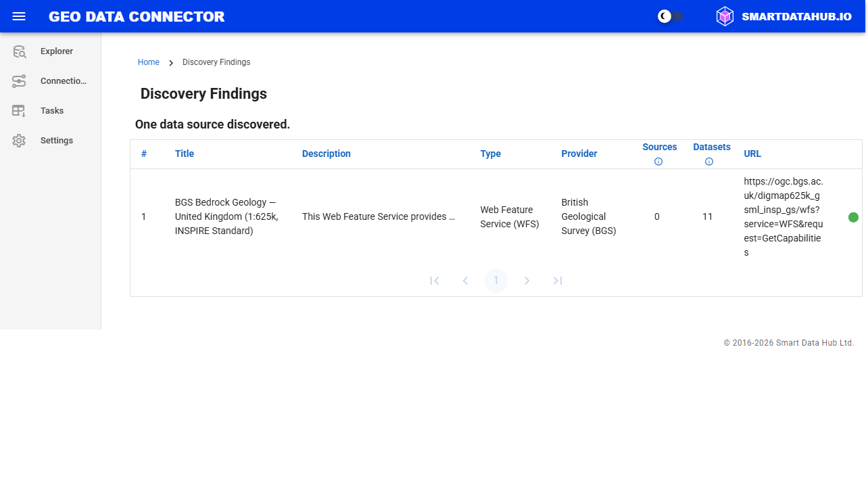Click the green status indicator dot
This screenshot has height=487, width=868.
(853, 217)
